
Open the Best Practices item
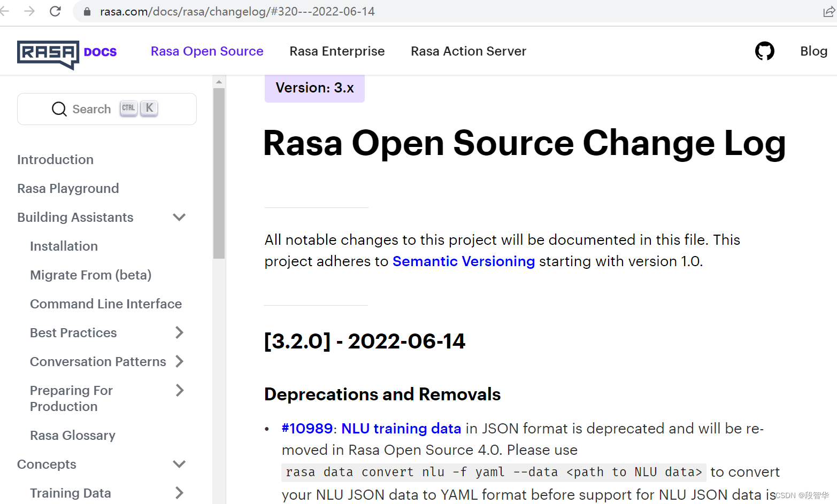click(73, 333)
